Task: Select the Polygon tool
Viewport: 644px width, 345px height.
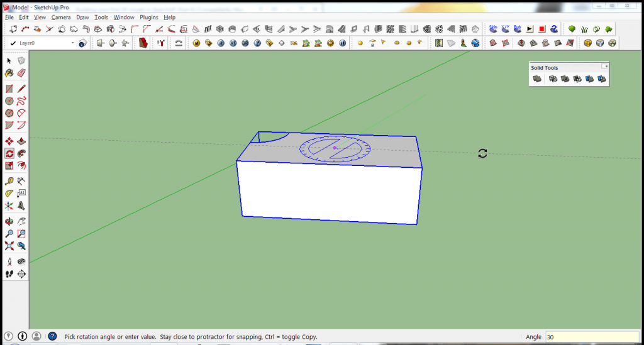Action: 9,113
